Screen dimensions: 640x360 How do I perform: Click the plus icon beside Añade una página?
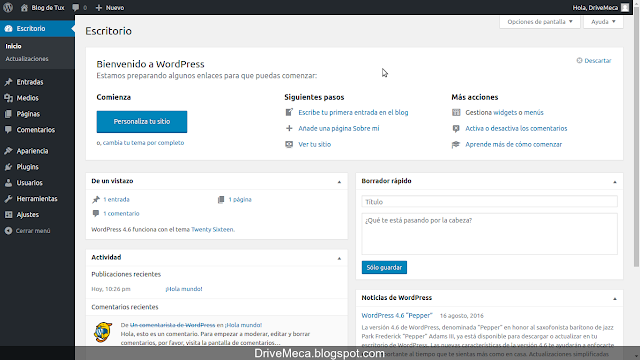(x=289, y=128)
